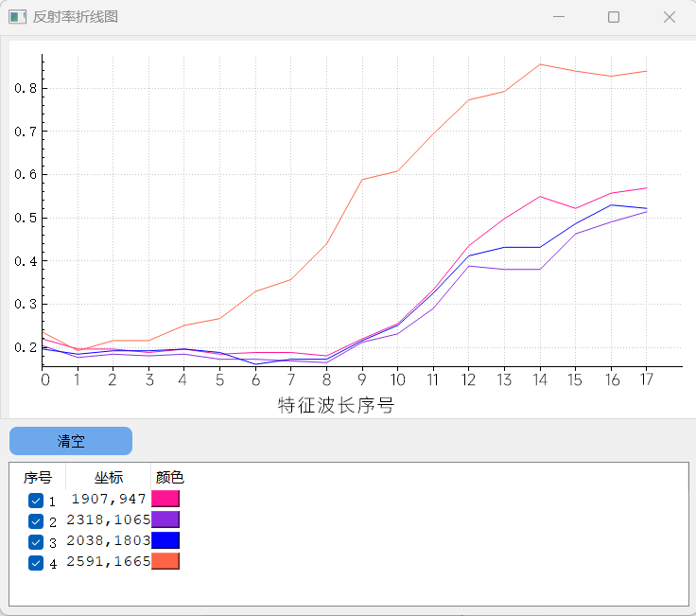Click the orange color swatch of row 4
Image resolution: width=696 pixels, height=616 pixels.
[165, 561]
